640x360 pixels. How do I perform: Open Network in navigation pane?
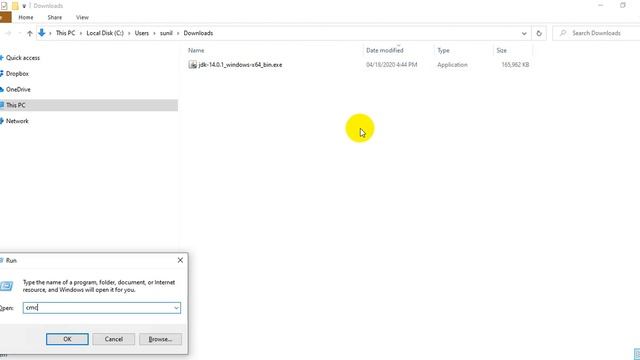point(17,121)
